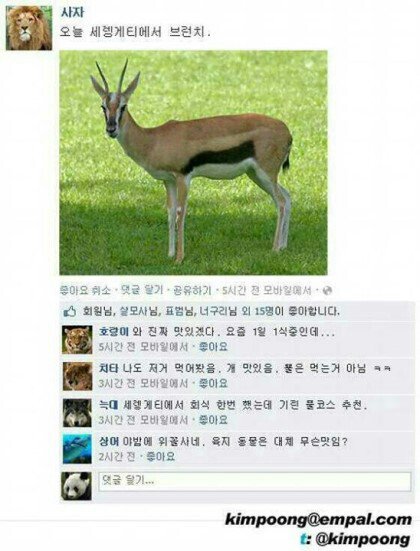Click the panda avatar beside comment box
420x551 pixels.
point(77,486)
